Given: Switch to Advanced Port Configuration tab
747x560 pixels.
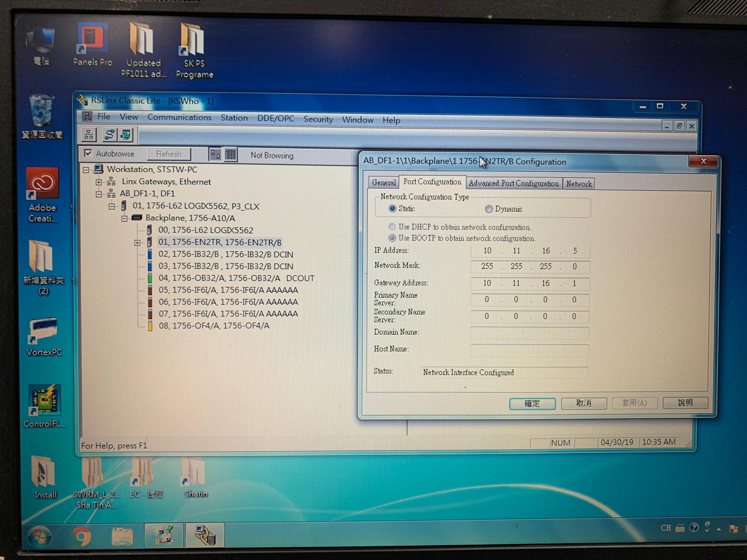Looking at the screenshot, I should coord(514,183).
